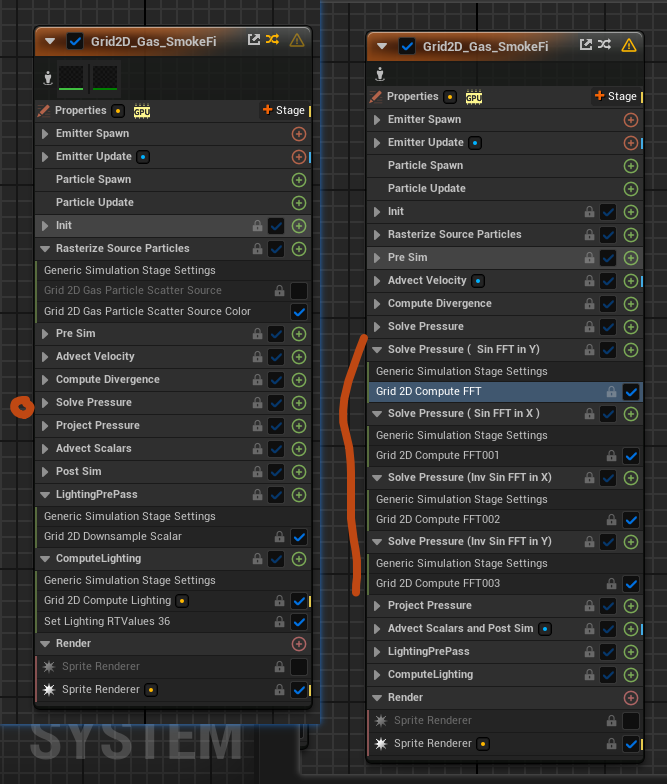Click open-in-new-window icon on left emitter header
Screen dimensions: 667x784
(254, 40)
